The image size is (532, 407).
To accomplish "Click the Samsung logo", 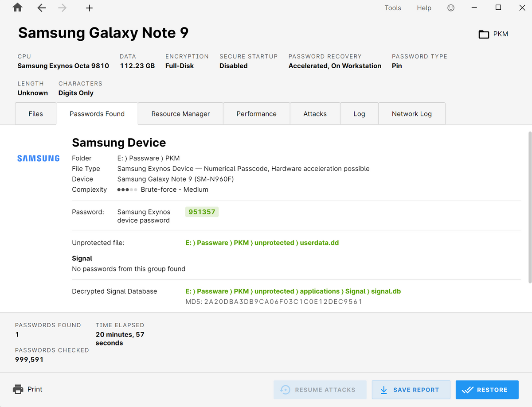I will pyautogui.click(x=39, y=158).
